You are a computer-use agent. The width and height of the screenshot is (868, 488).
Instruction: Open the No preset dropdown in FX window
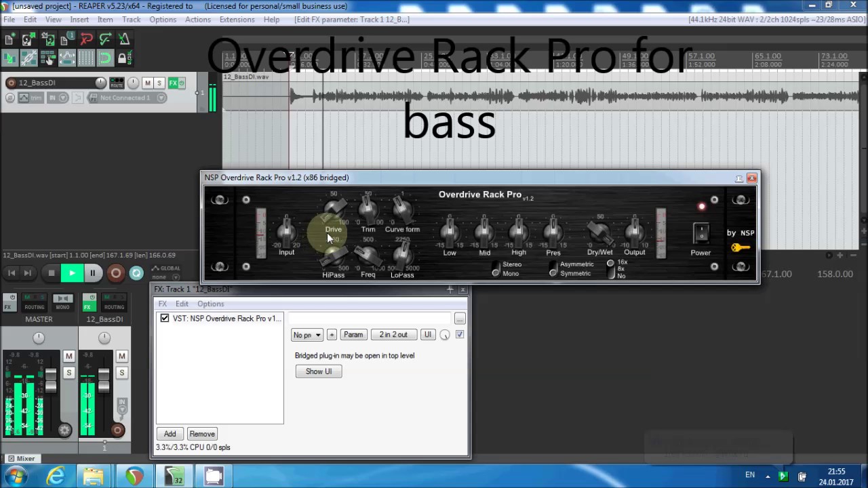307,335
